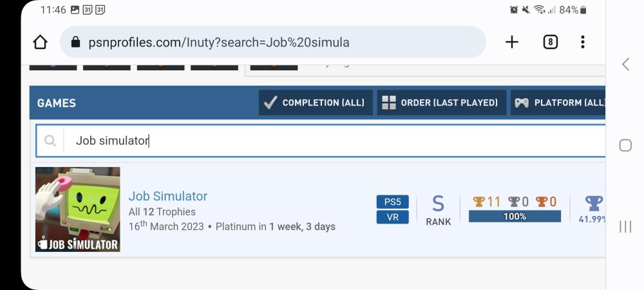Expand the Platform (All) filter

click(559, 102)
